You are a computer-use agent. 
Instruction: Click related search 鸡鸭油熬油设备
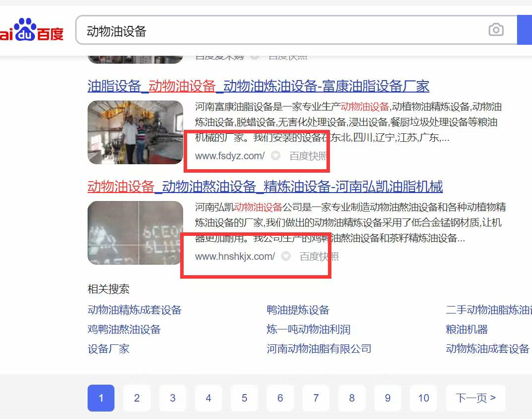click(124, 329)
